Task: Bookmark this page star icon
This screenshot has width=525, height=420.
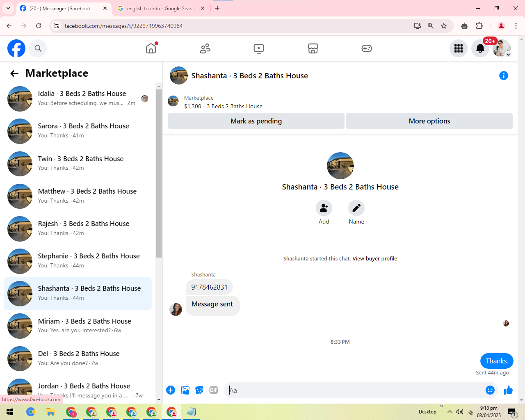Action: pyautogui.click(x=444, y=26)
